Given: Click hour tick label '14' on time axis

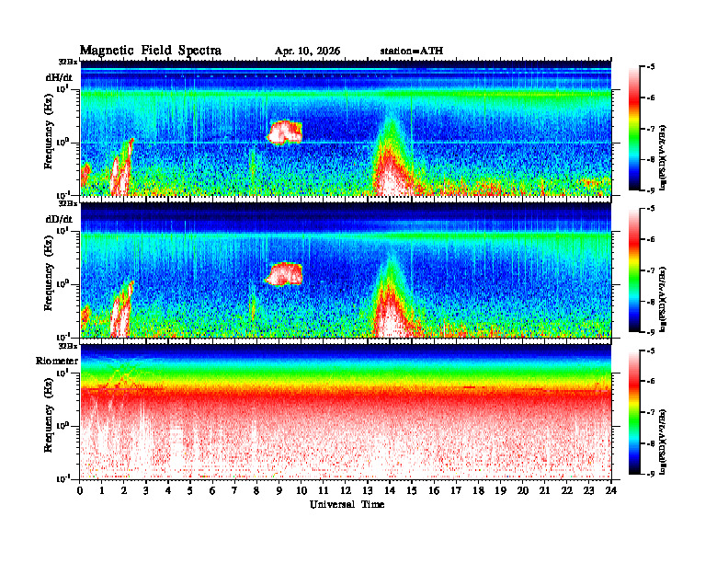Looking at the screenshot, I should pos(389,491).
